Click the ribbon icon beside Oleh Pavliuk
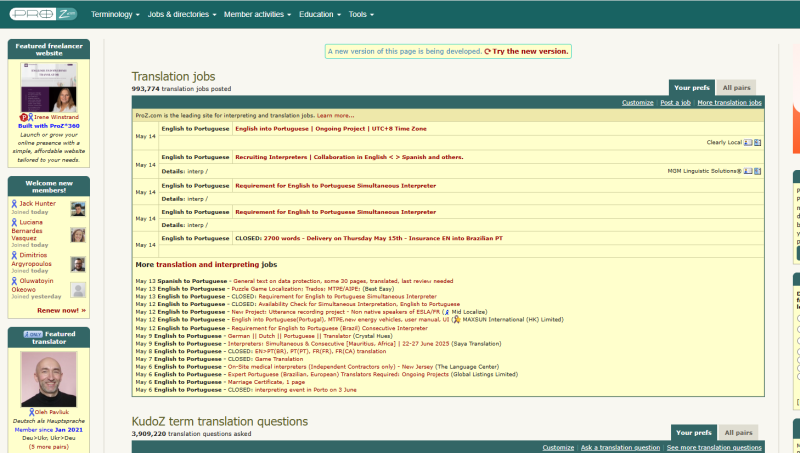 coord(32,412)
